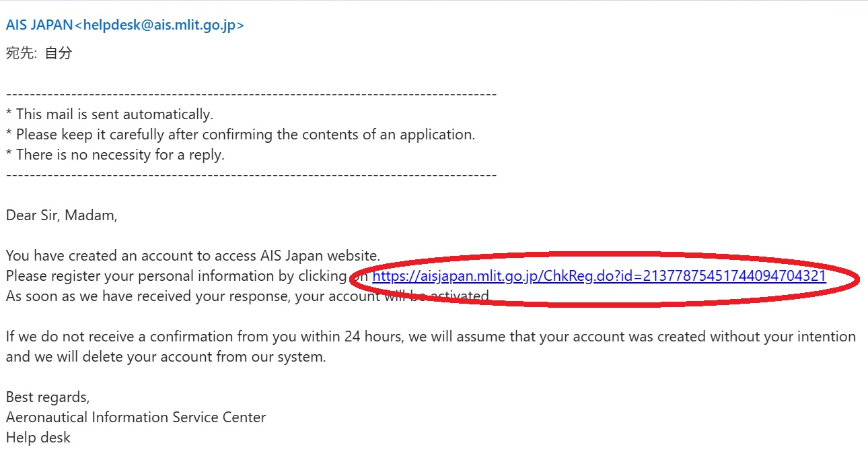Click the line 'This mail is sent automatically.'
The image size is (868, 466).
point(110,114)
